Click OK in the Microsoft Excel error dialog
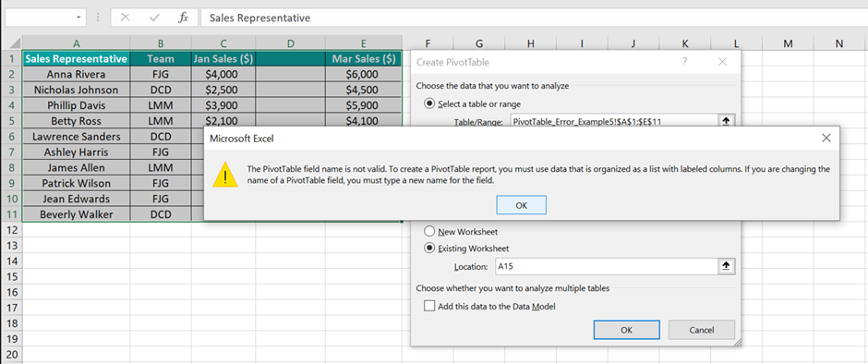The image size is (868, 364). click(522, 205)
